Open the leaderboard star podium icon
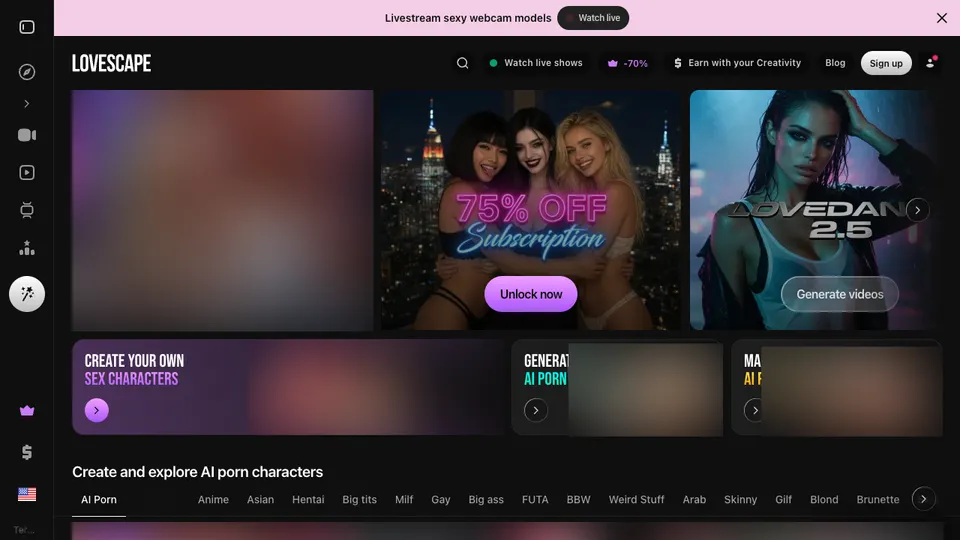This screenshot has width=960, height=540. coord(27,247)
